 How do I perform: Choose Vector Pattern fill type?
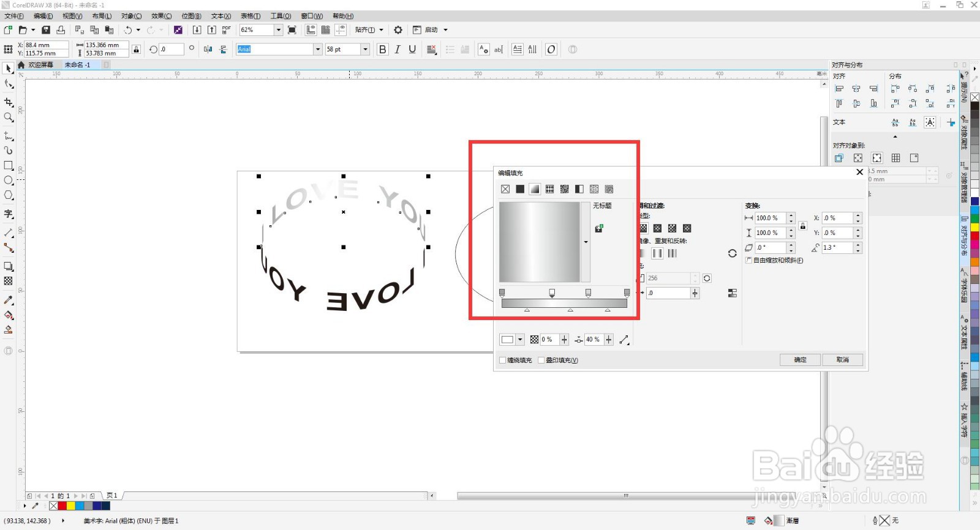pyautogui.click(x=550, y=189)
